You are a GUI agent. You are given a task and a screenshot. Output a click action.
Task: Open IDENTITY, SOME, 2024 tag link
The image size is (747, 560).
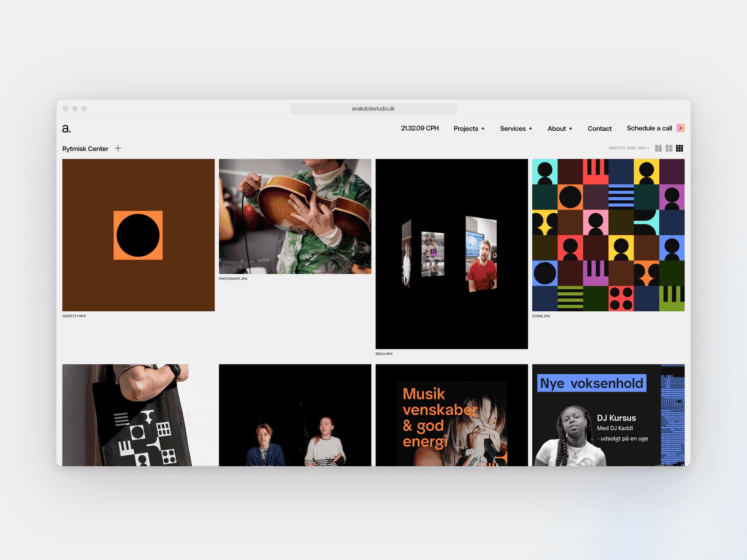tap(628, 148)
